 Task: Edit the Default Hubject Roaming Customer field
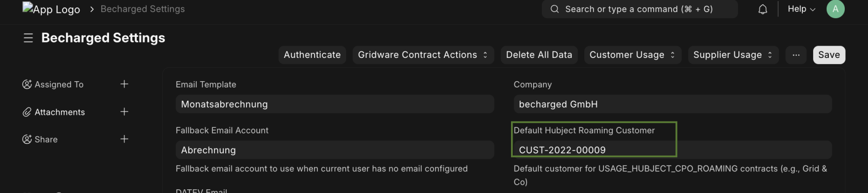click(x=673, y=150)
